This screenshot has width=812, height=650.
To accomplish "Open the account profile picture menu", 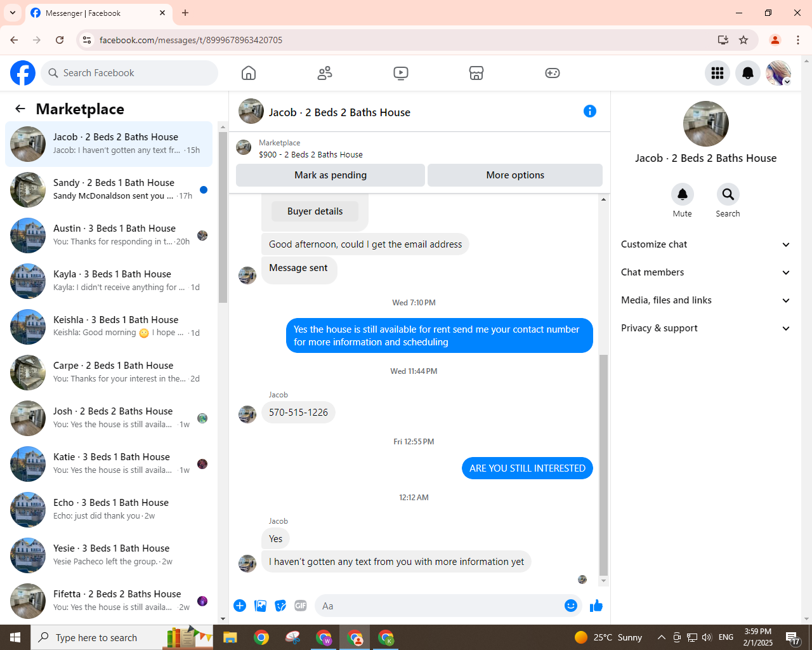I will [778, 73].
